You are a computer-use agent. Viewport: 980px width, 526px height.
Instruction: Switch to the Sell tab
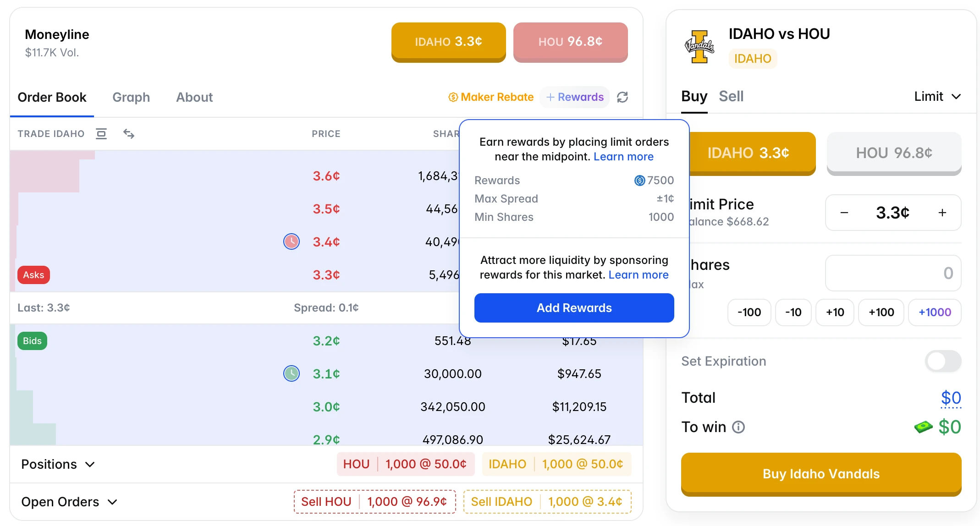731,96
